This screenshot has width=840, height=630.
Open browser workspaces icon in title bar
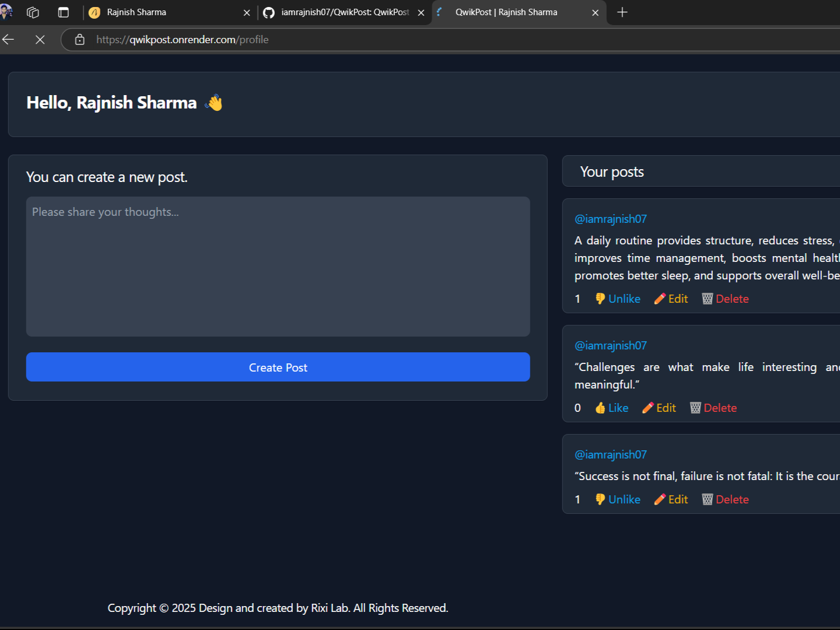click(x=33, y=12)
